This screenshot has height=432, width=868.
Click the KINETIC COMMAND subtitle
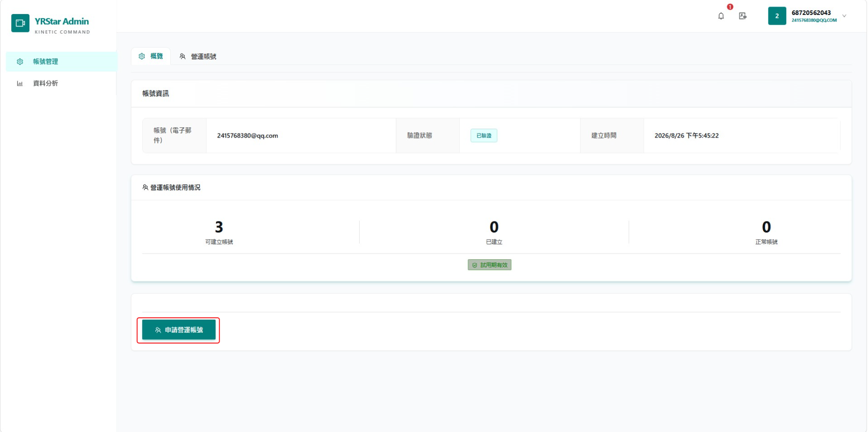[x=62, y=32]
